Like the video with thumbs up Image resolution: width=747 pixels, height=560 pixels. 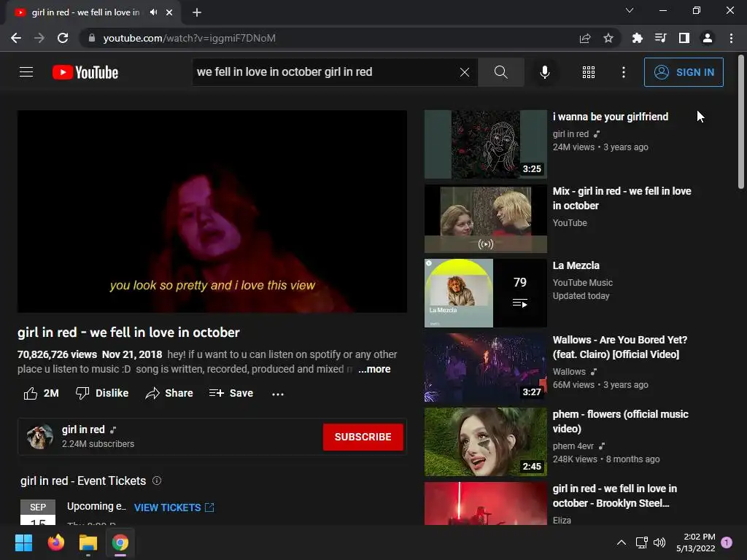42,393
